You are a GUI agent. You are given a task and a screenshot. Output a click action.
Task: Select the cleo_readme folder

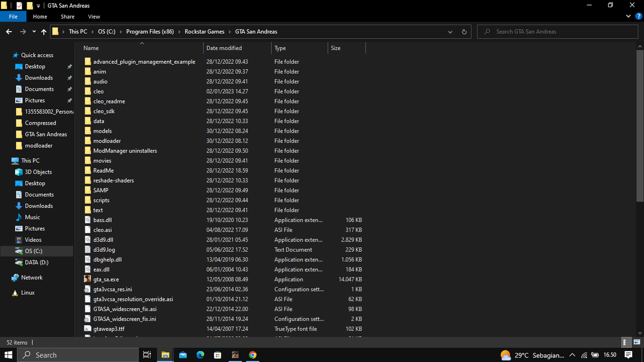[109, 102]
